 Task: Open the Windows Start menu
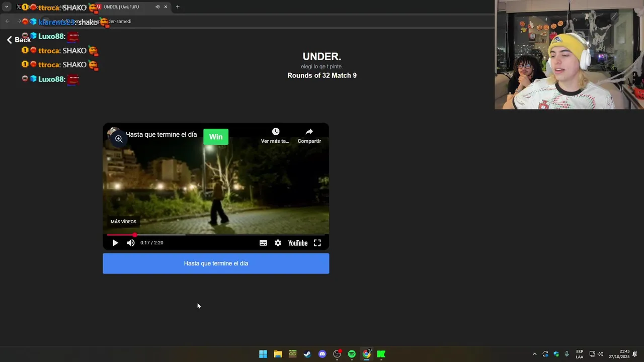tap(263, 354)
